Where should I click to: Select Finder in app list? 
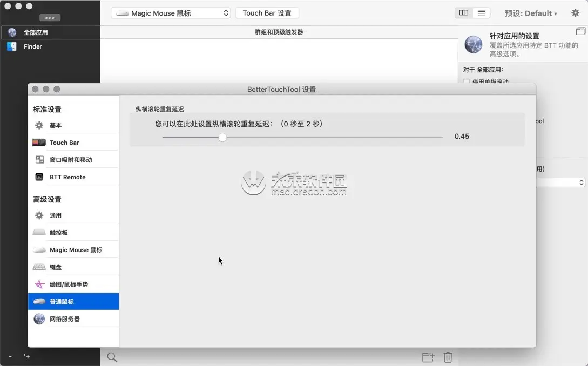50,46
